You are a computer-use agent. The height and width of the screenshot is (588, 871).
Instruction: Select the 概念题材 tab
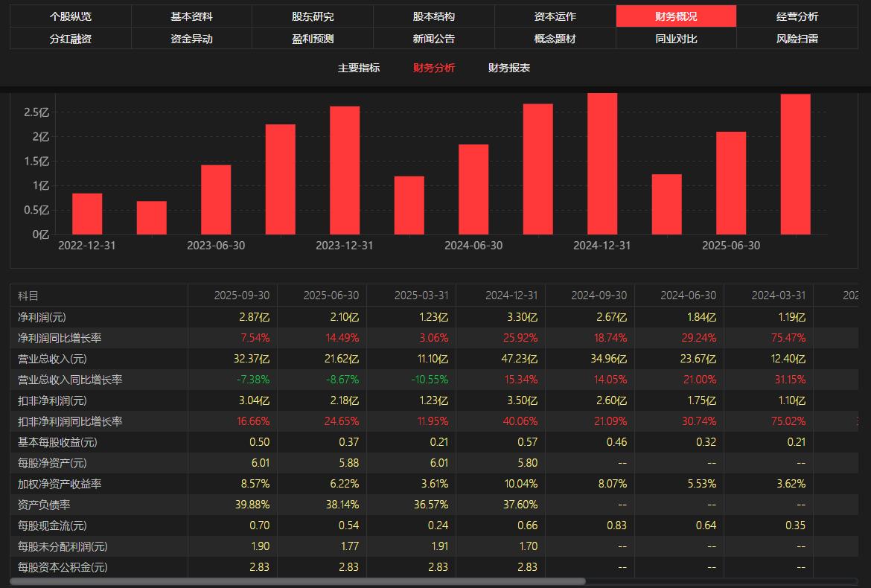point(555,39)
